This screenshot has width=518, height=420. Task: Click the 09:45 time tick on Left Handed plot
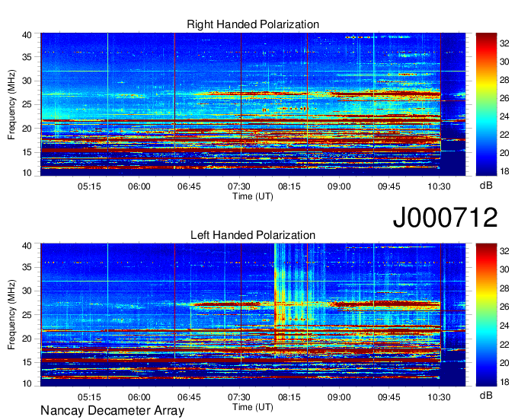[388, 397]
